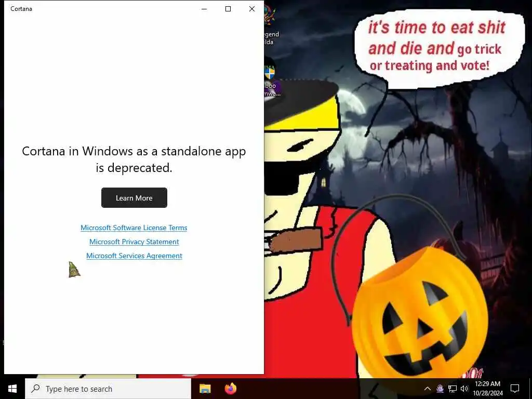
Task: Minimize the Cortana window
Action: point(204,9)
